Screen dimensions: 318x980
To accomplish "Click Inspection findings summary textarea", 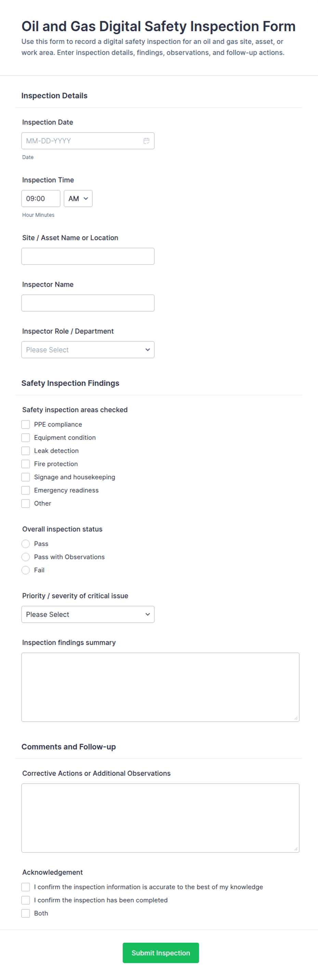I will pyautogui.click(x=160, y=687).
